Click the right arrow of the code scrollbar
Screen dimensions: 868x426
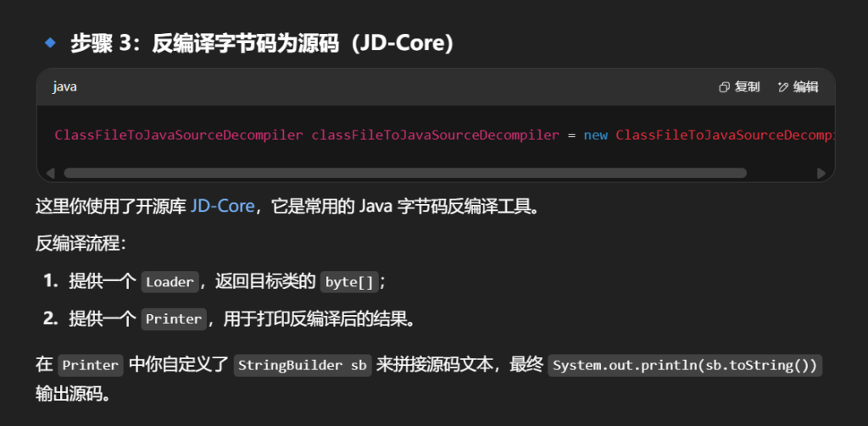tap(821, 173)
